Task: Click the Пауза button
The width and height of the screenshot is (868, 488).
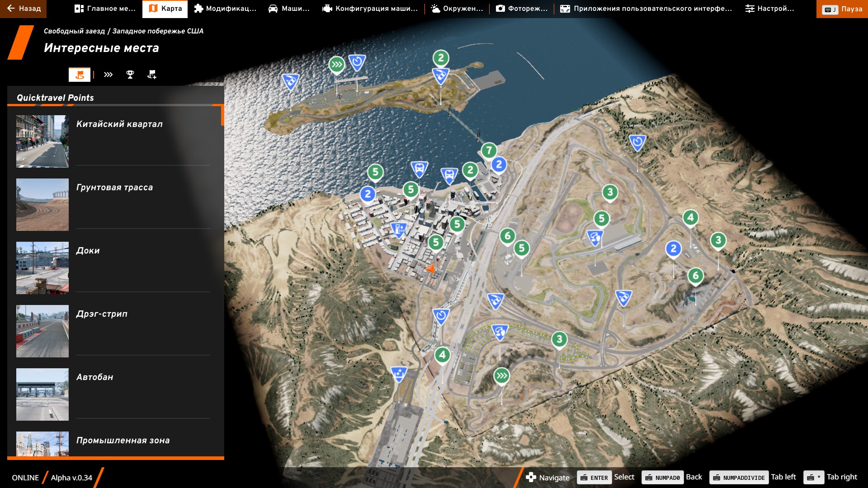Action: pos(842,9)
